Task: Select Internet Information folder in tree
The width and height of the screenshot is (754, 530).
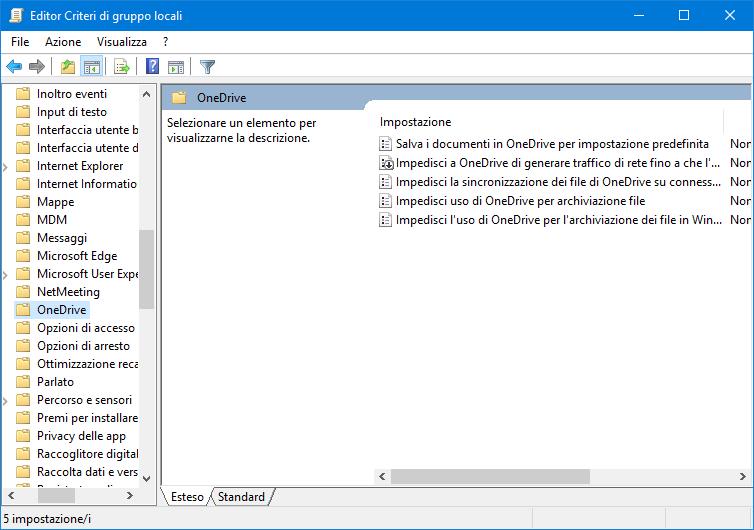Action: (x=87, y=184)
